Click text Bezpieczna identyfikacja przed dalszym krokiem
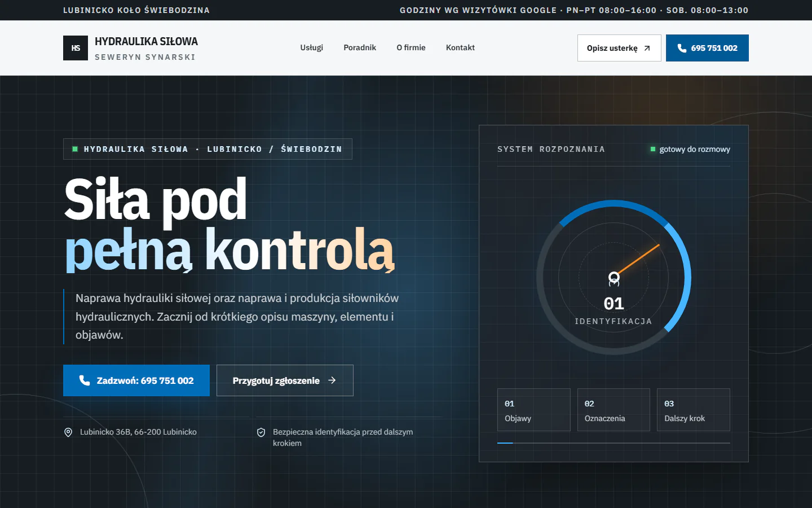 [343, 437]
